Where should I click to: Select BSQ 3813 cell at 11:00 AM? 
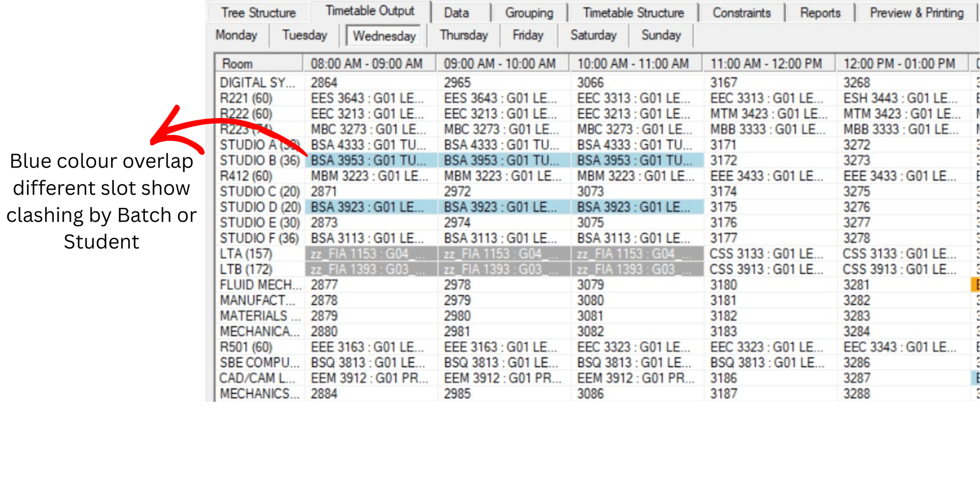click(771, 363)
